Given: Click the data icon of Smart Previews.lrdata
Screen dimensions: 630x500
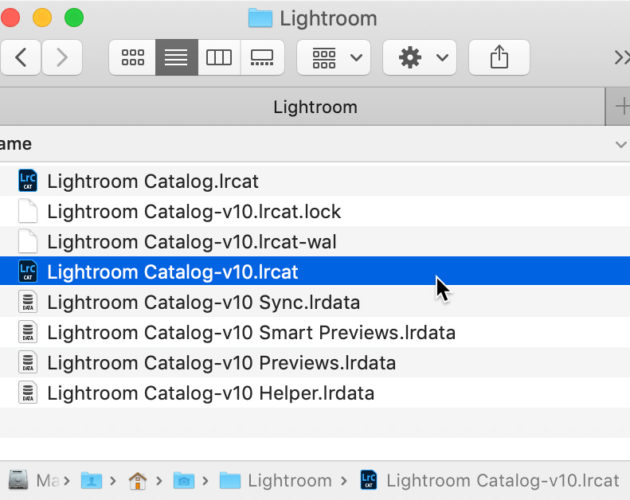Looking at the screenshot, I should [x=28, y=332].
